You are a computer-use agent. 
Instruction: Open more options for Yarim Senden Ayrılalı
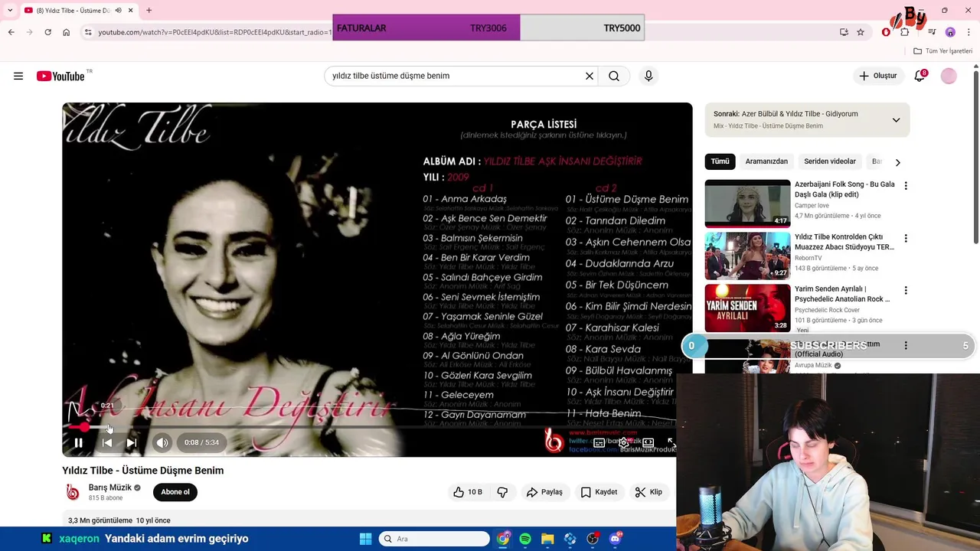pos(906,290)
